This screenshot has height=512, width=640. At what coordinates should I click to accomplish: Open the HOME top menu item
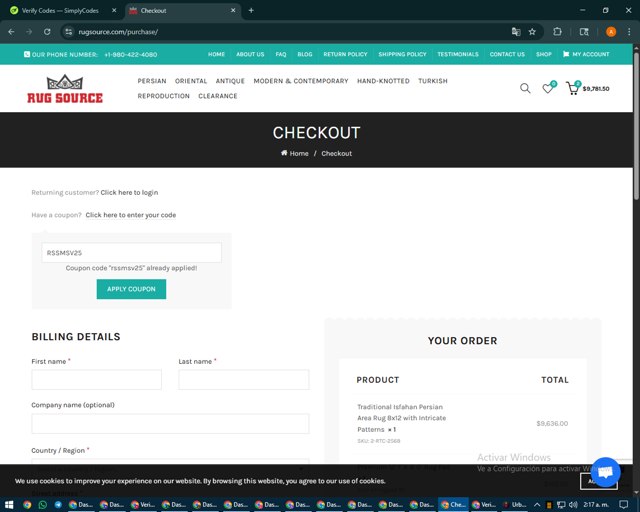point(216,54)
